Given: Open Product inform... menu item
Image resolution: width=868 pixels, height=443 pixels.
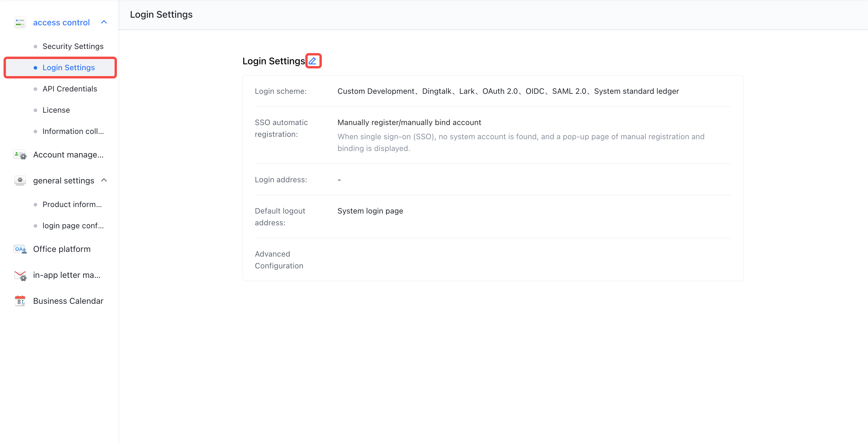Looking at the screenshot, I should (72, 204).
